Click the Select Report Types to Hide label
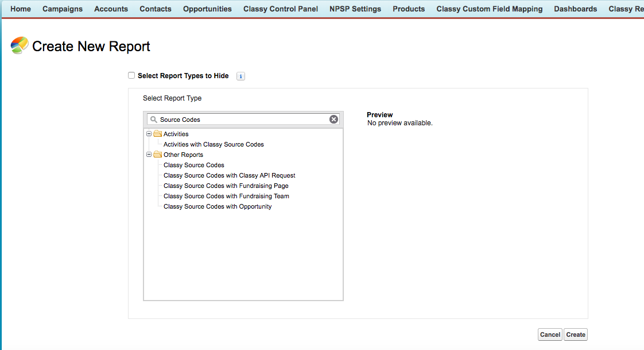The height and width of the screenshot is (350, 644). [x=183, y=76]
